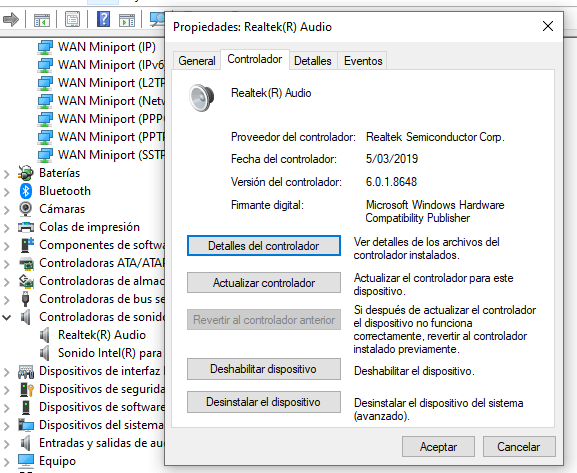The width and height of the screenshot is (577, 473).
Task: Open the help question mark toolbar icon
Action: point(103,19)
